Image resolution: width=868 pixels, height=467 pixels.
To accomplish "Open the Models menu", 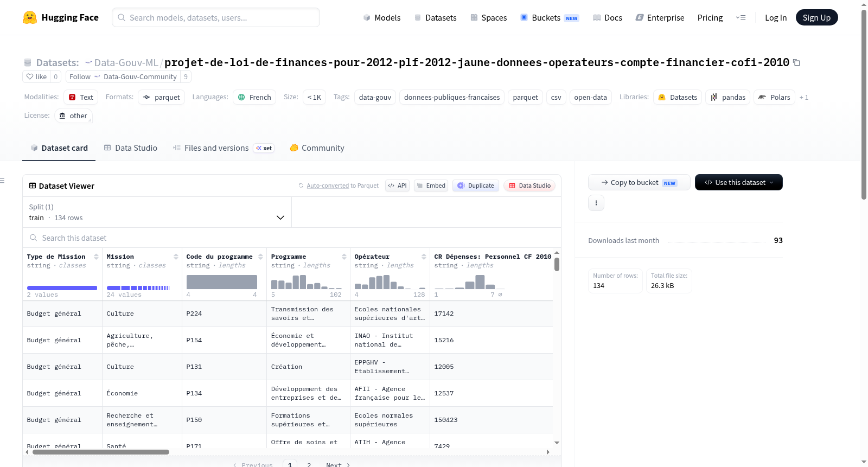I will point(382,17).
